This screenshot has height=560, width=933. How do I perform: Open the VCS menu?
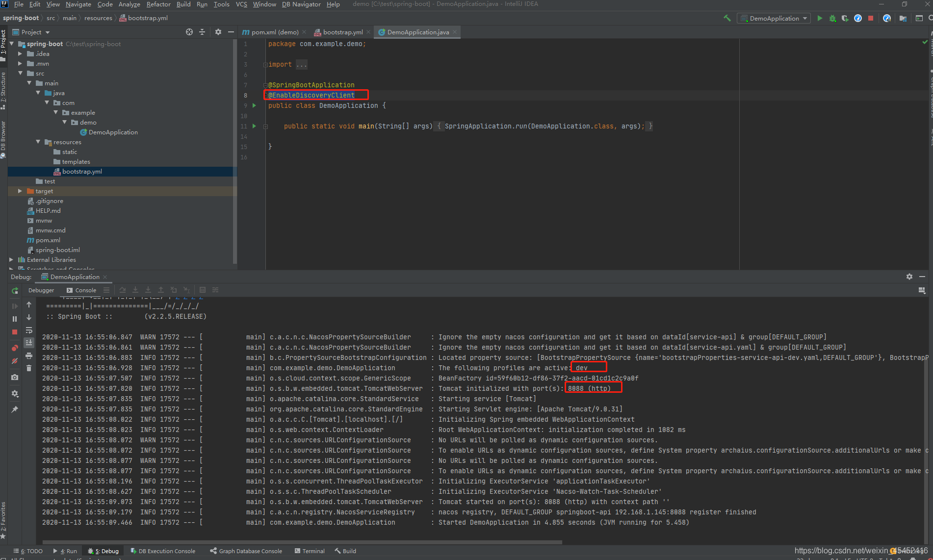(x=241, y=4)
